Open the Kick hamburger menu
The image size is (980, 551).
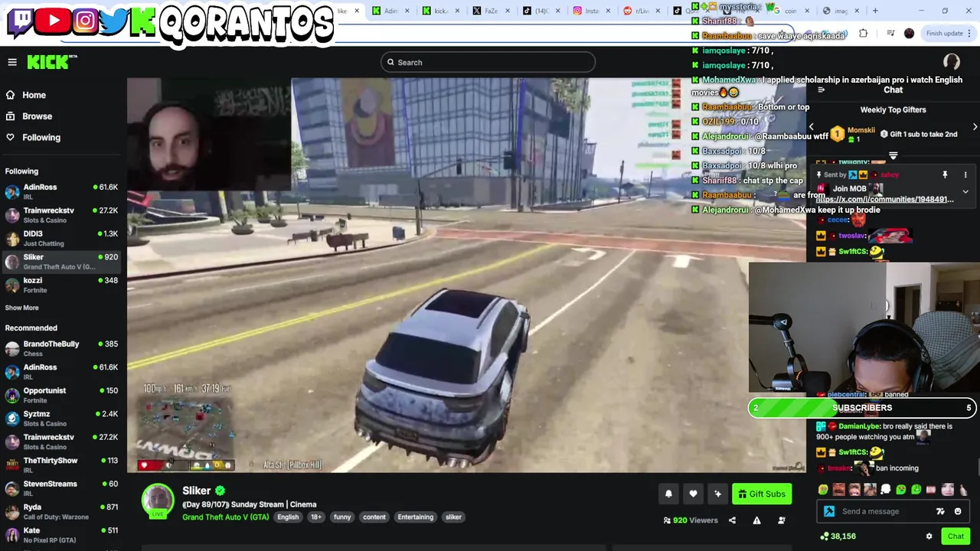(12, 62)
